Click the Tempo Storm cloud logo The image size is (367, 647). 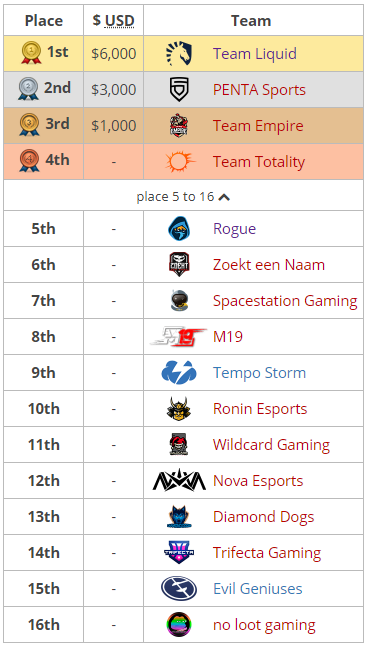(x=179, y=373)
